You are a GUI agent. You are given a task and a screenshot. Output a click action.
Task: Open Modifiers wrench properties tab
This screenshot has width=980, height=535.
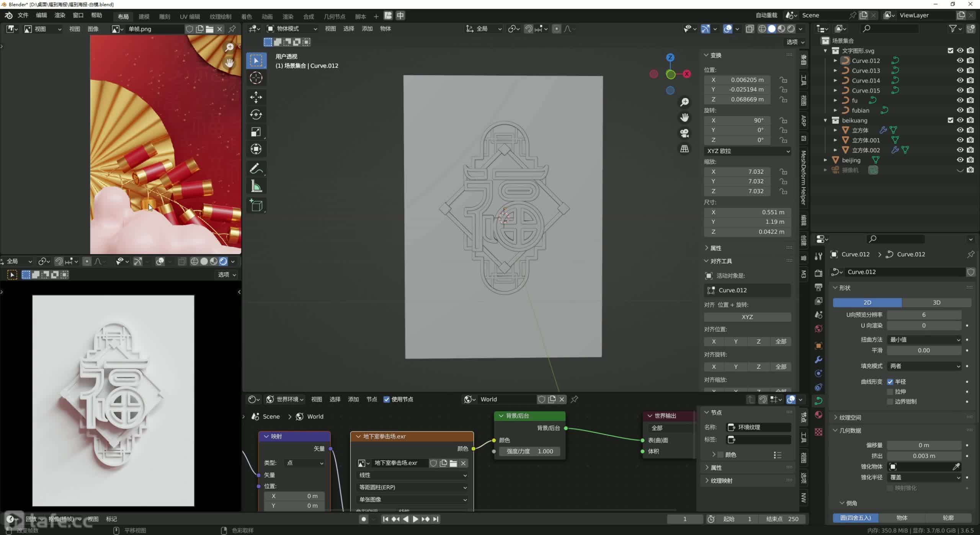[x=818, y=359]
